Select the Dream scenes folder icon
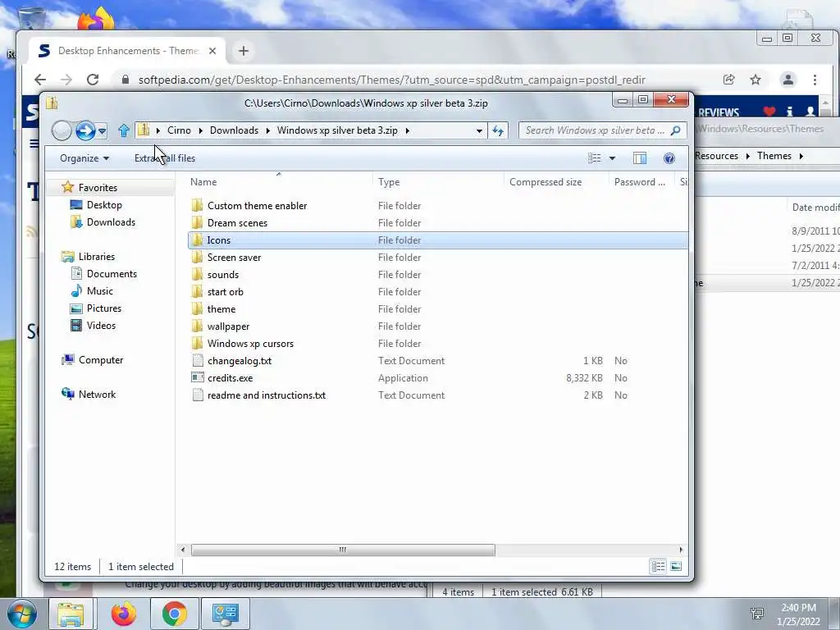840x630 pixels. coord(197,223)
